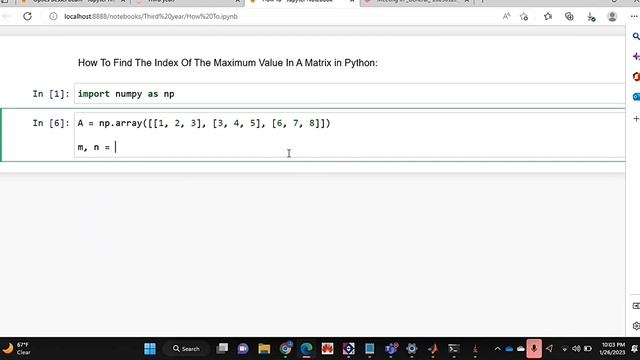Add this page to favorites star-plus icon
This screenshot has height=360, width=640.
tap(524, 16)
